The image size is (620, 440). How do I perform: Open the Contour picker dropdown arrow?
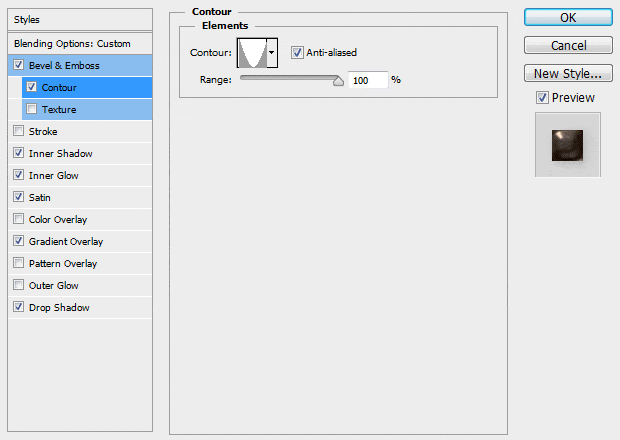271,52
